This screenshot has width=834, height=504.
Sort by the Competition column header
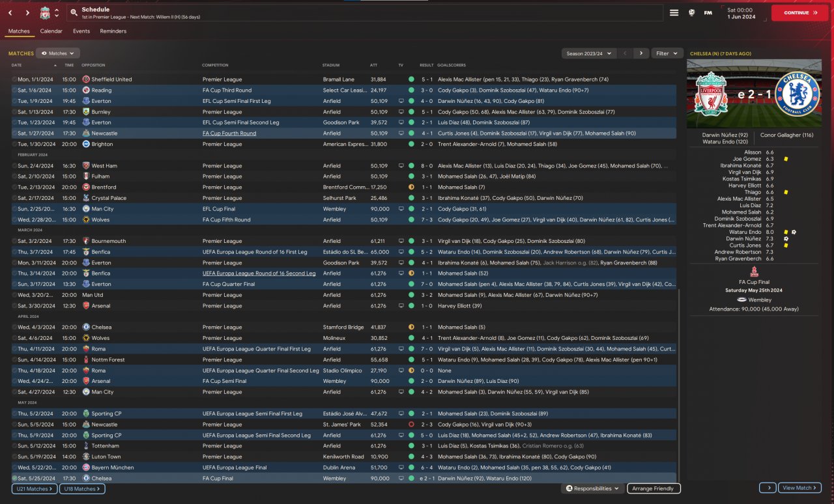point(215,65)
